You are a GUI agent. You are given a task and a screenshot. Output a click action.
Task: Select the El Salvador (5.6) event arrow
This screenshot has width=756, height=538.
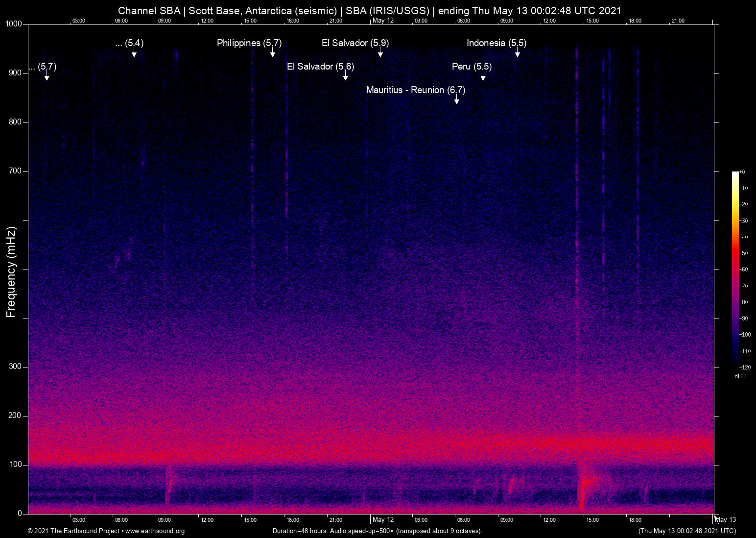346,77
